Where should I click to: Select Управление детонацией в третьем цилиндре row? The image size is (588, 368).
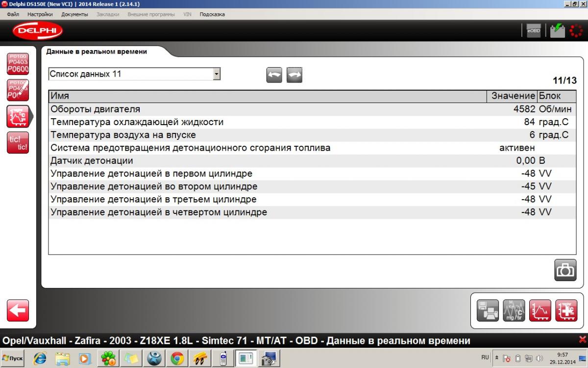coord(313,199)
